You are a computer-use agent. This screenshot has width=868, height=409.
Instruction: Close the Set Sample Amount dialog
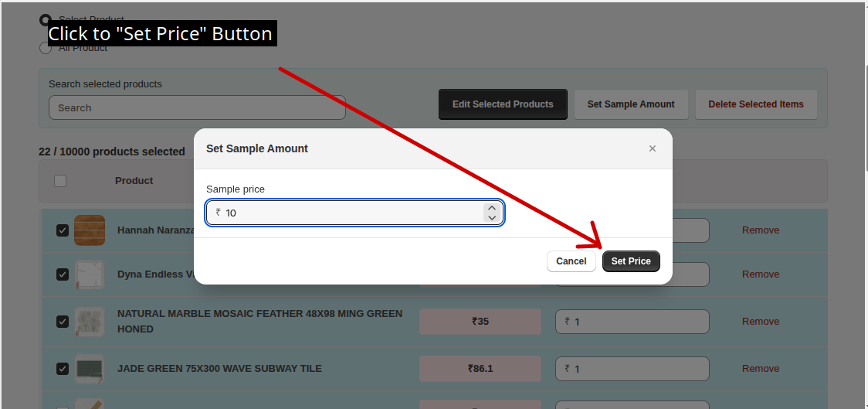tap(652, 148)
